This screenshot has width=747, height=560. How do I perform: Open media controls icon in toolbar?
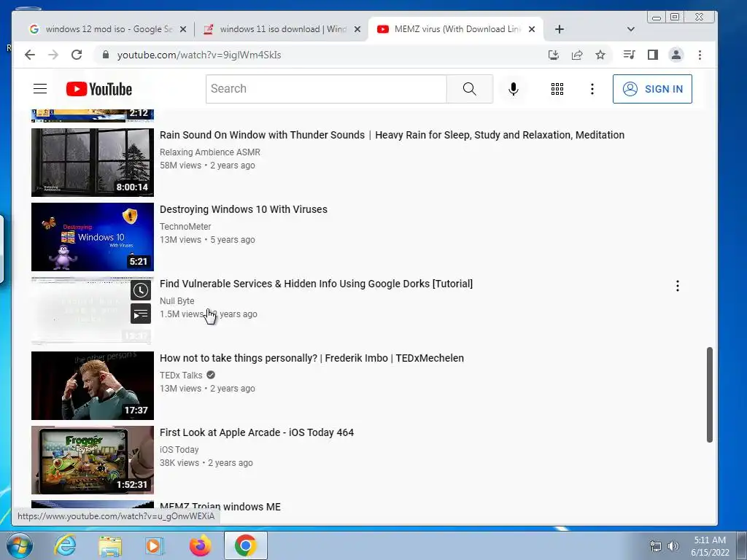pos(629,55)
